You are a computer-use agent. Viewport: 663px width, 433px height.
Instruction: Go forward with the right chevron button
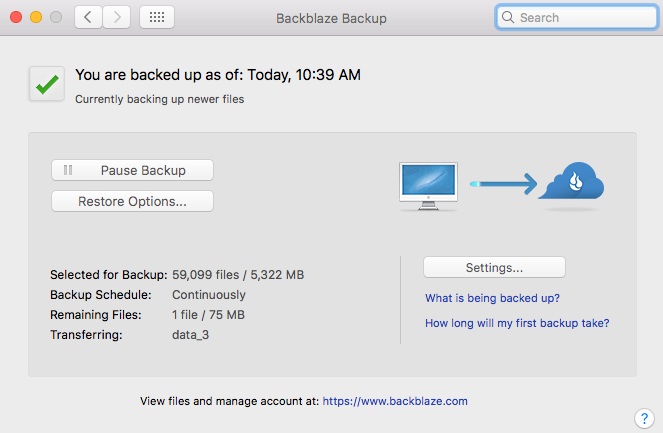117,17
